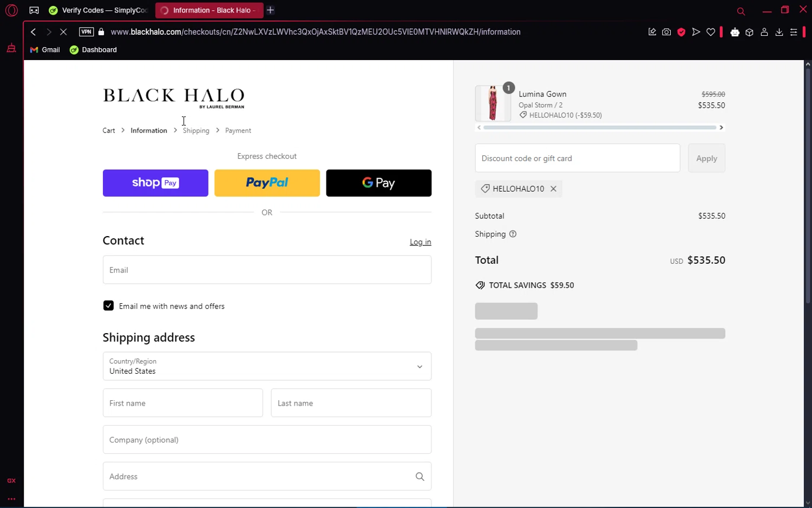The height and width of the screenshot is (508, 812).
Task: Check out with the Google Pay button
Action: coord(379,183)
